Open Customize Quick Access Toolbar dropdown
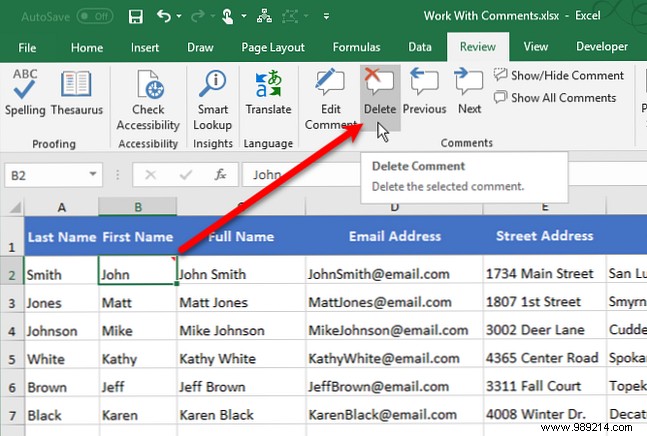Viewport: 647px width, 436px height. click(326, 16)
